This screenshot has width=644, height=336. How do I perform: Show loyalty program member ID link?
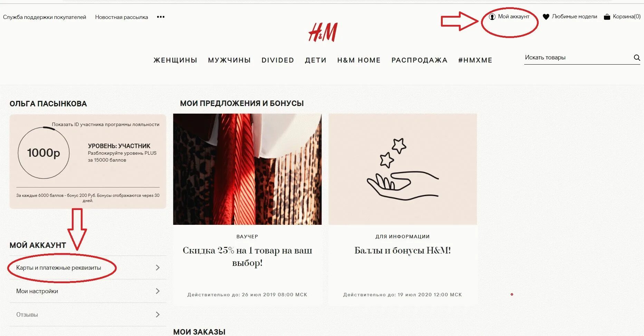coord(106,124)
